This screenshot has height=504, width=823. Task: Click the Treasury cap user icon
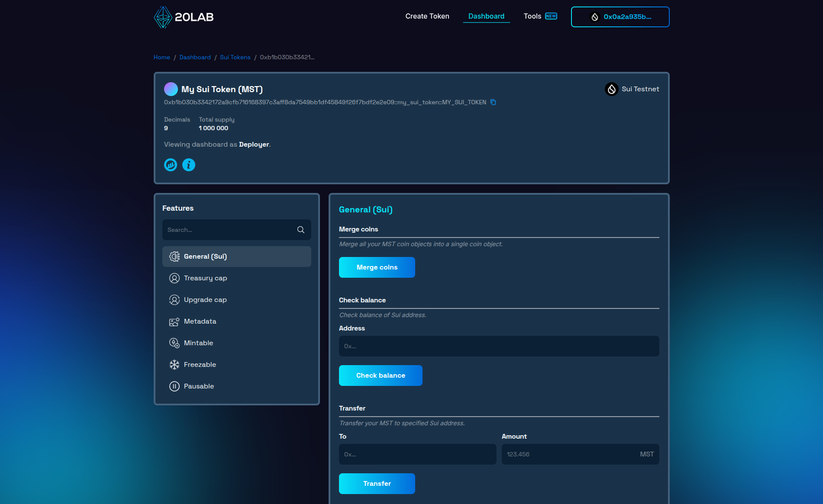coord(174,278)
